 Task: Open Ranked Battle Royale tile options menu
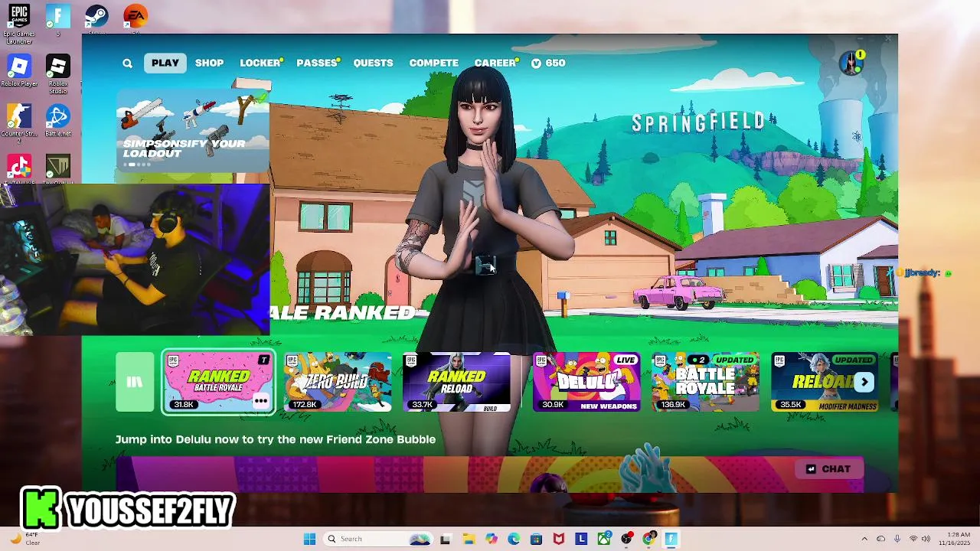pyautogui.click(x=260, y=400)
